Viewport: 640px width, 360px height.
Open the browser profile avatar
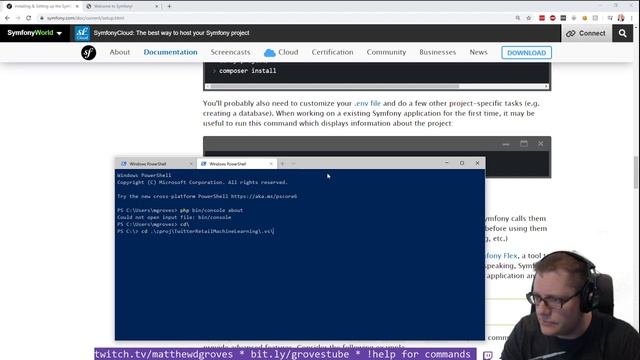(x=621, y=18)
